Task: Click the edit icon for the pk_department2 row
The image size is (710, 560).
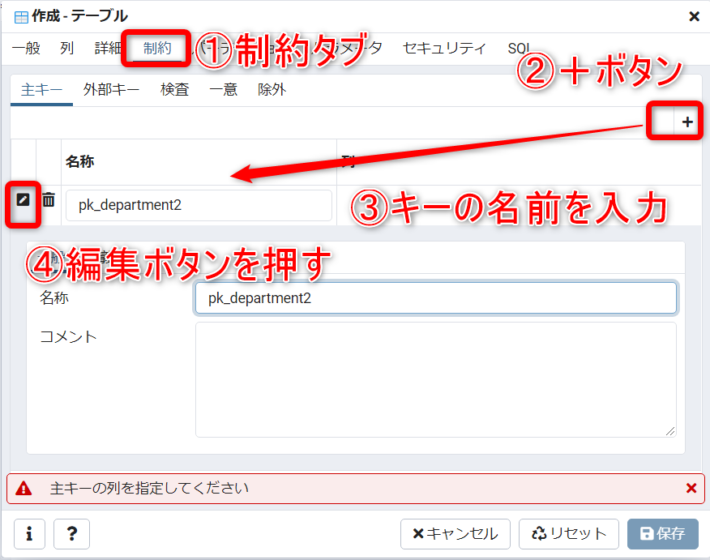Action: click(x=23, y=201)
